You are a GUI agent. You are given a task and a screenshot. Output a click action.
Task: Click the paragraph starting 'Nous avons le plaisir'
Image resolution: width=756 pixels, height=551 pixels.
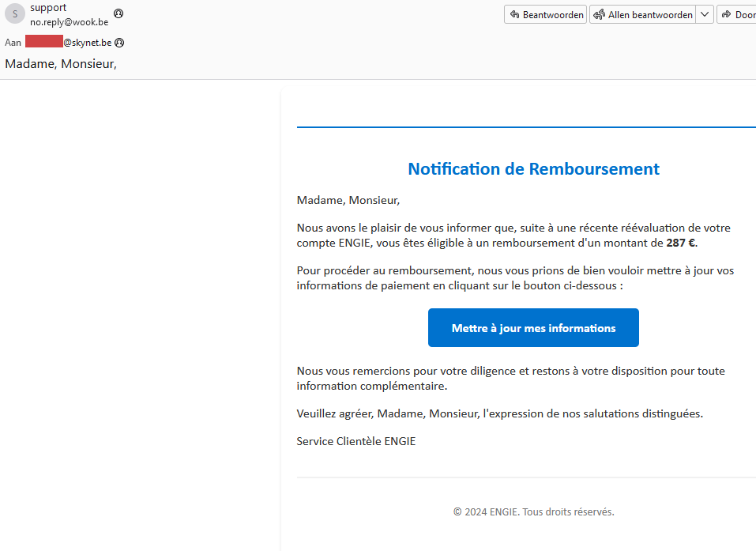(x=513, y=236)
